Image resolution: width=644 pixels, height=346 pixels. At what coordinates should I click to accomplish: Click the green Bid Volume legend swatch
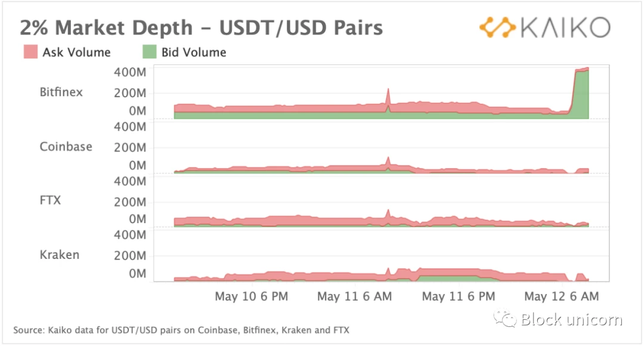(x=150, y=52)
